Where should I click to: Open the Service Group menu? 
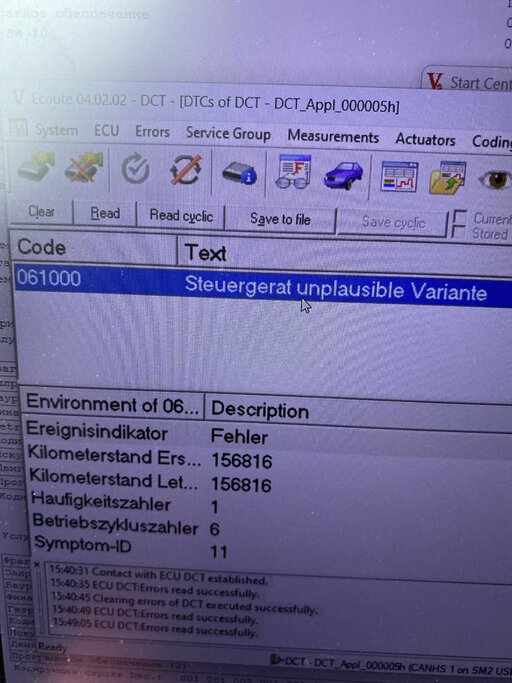pos(228,133)
